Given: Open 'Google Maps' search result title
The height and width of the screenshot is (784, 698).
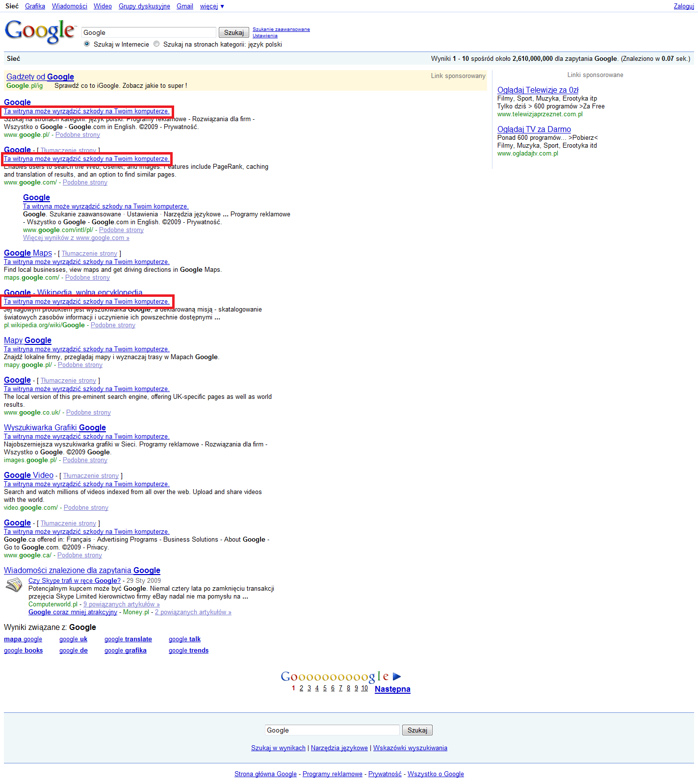Looking at the screenshot, I should [28, 253].
